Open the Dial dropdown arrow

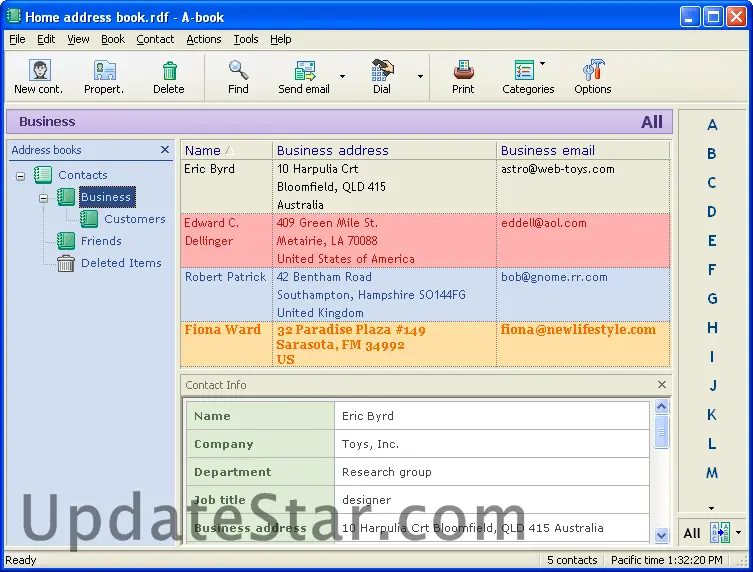tap(420, 76)
